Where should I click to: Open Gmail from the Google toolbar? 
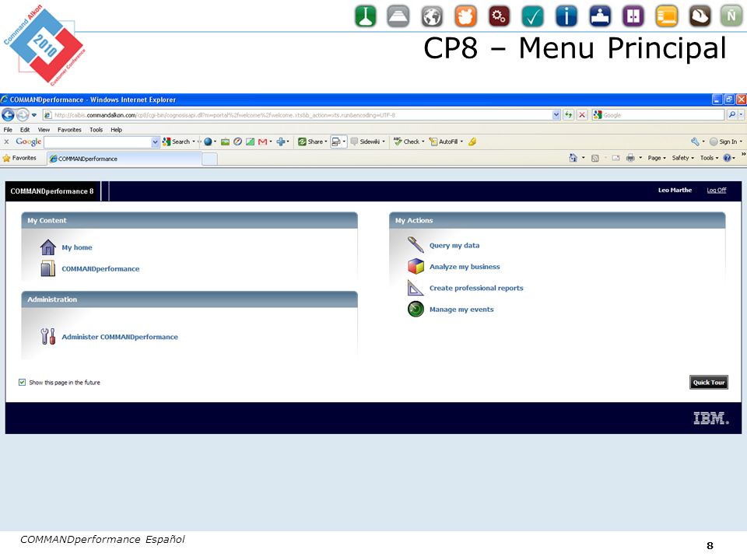(262, 142)
